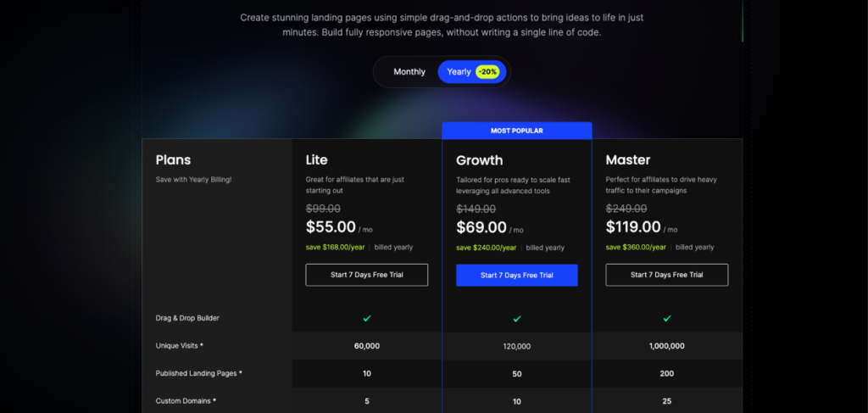
Task: Select the Master plan heading
Action: 628,160
